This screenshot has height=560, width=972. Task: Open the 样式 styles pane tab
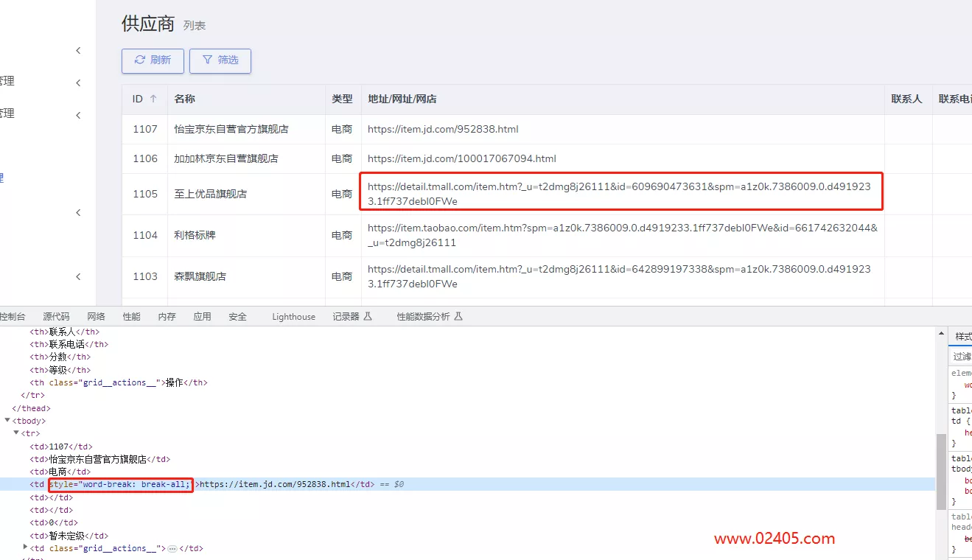point(962,336)
